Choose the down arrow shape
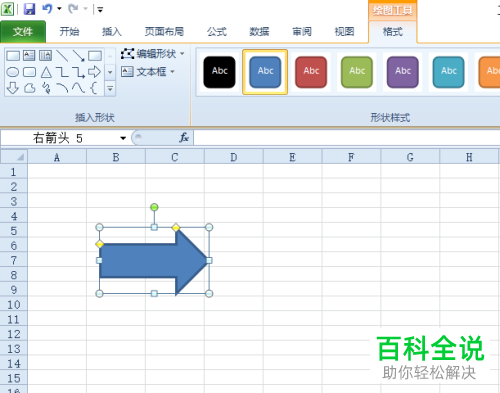The image size is (500, 393). 13,88
